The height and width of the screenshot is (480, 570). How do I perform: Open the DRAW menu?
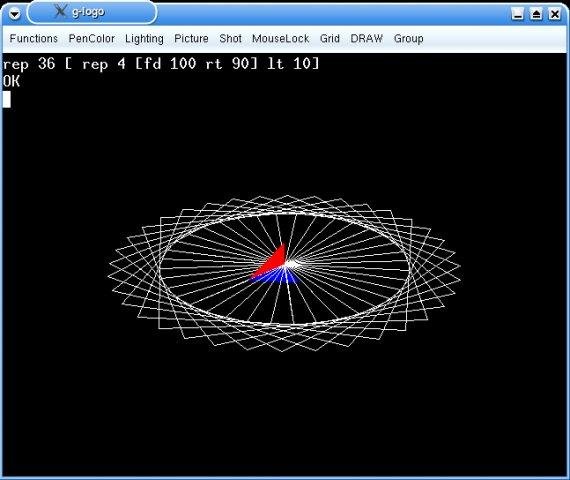366,39
